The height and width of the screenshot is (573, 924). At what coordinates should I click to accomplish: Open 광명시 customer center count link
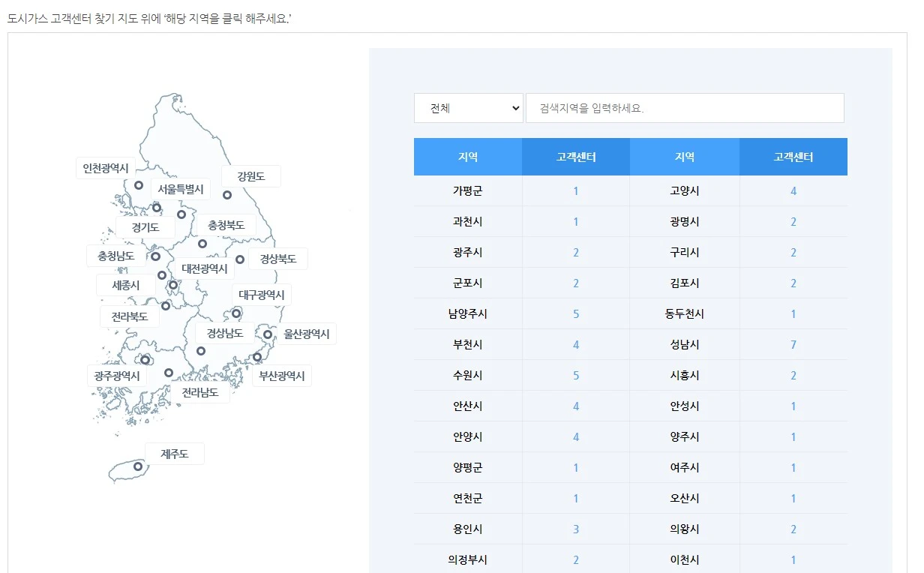(793, 222)
